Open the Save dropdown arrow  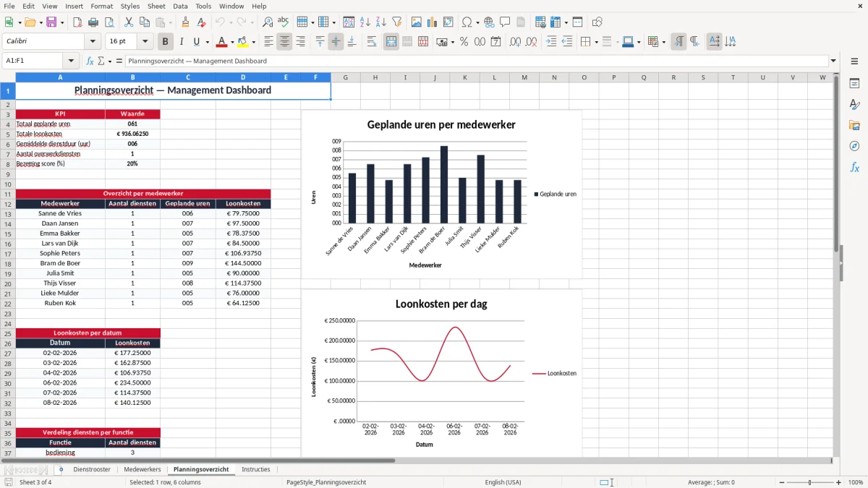(61, 22)
